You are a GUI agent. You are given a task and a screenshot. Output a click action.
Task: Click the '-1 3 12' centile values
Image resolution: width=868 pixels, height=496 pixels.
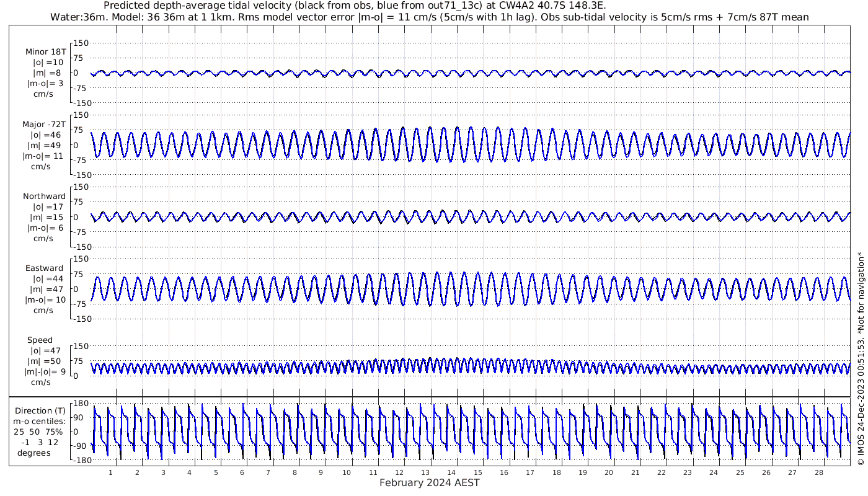click(40, 442)
